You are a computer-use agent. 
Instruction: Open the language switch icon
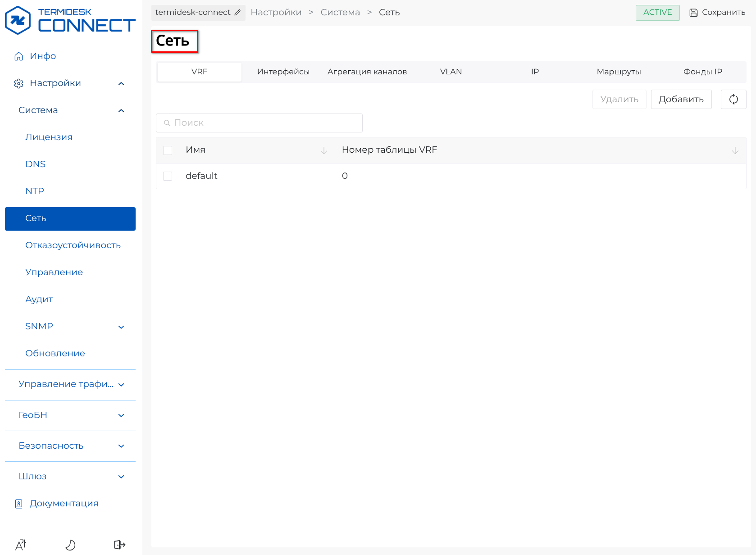click(x=21, y=545)
